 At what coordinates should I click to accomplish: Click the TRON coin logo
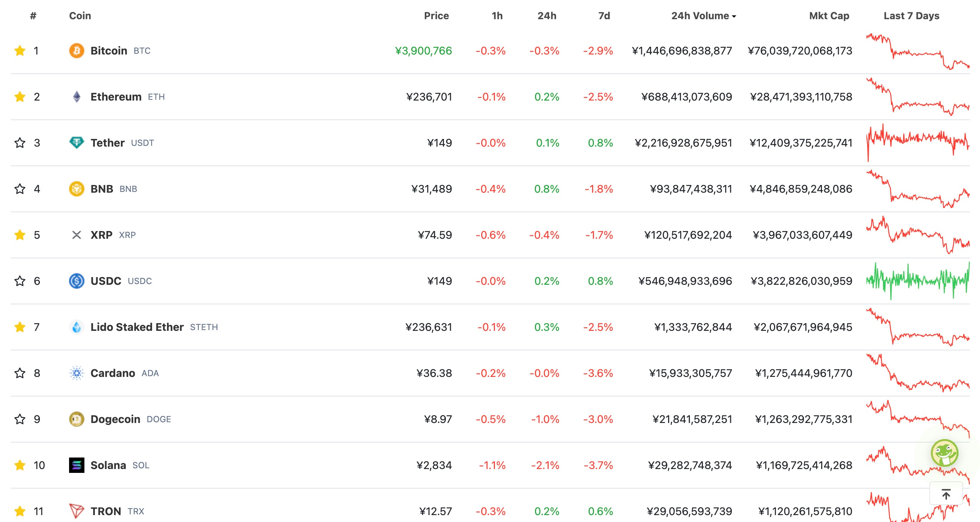[x=77, y=511]
